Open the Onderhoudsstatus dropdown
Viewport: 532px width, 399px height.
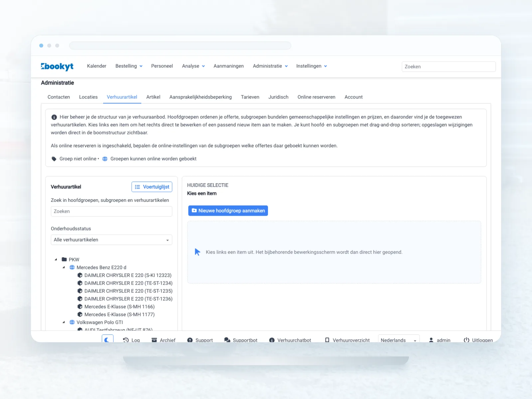click(x=111, y=240)
